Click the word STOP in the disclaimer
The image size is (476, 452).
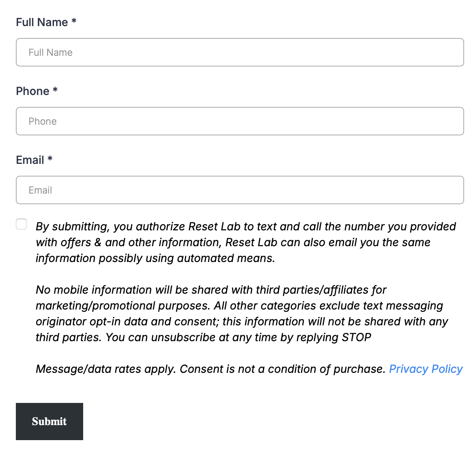(x=356, y=337)
